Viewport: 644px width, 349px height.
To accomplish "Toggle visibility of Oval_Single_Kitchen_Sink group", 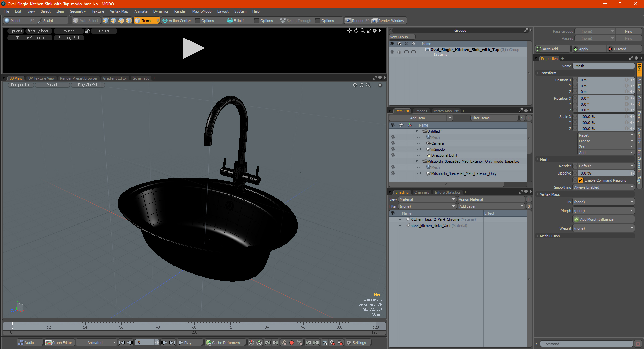I will [x=392, y=52].
